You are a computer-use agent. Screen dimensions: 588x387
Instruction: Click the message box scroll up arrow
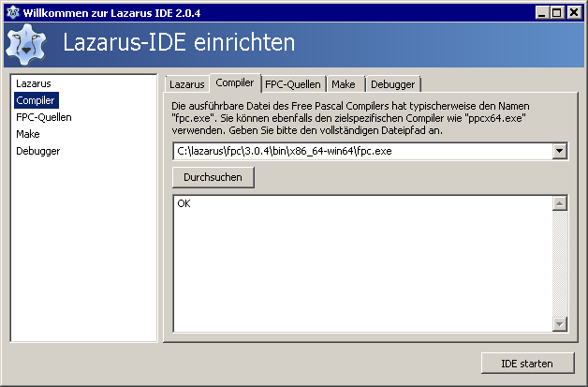560,203
